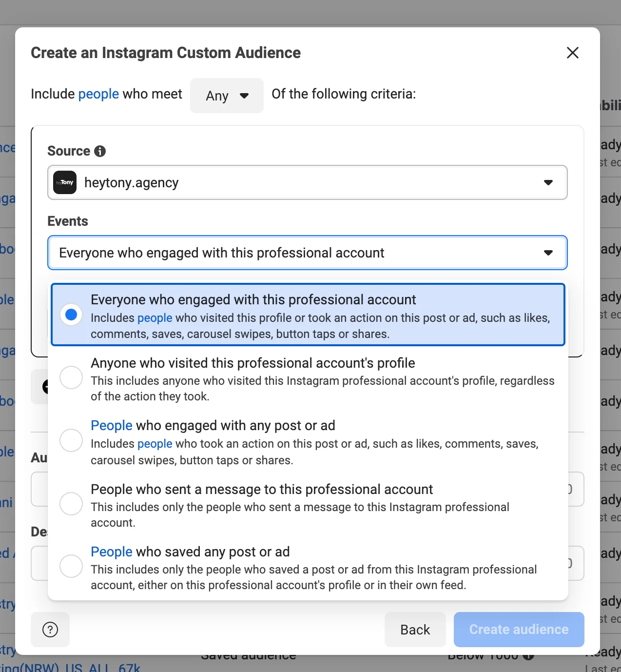
Task: Pick the 'Anyone who visited this professional account's profile' option
Action: (x=252, y=363)
